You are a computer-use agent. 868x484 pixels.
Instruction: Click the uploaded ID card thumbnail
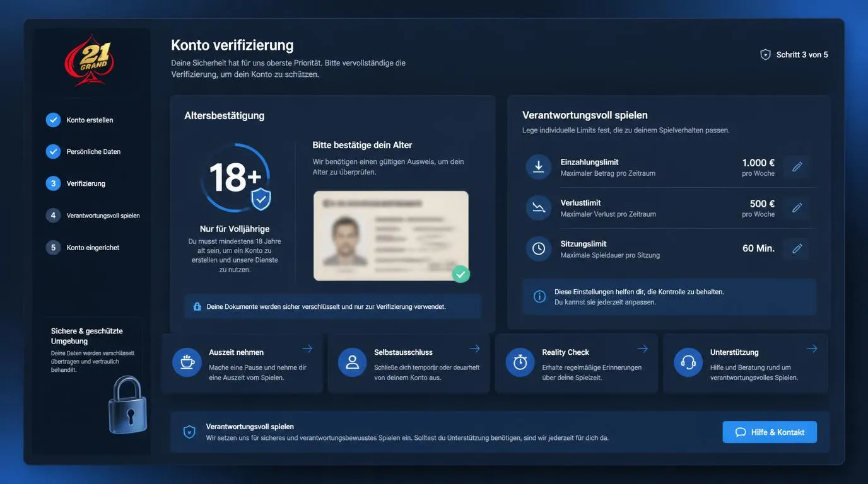(391, 236)
